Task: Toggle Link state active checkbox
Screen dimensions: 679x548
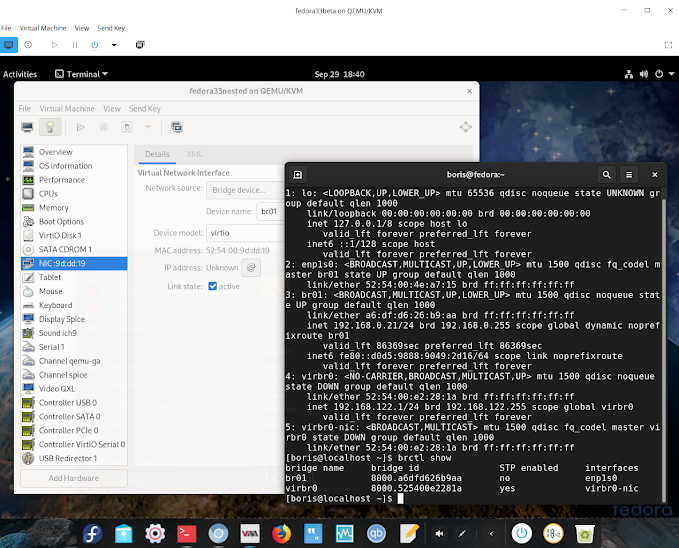Action: 213,286
